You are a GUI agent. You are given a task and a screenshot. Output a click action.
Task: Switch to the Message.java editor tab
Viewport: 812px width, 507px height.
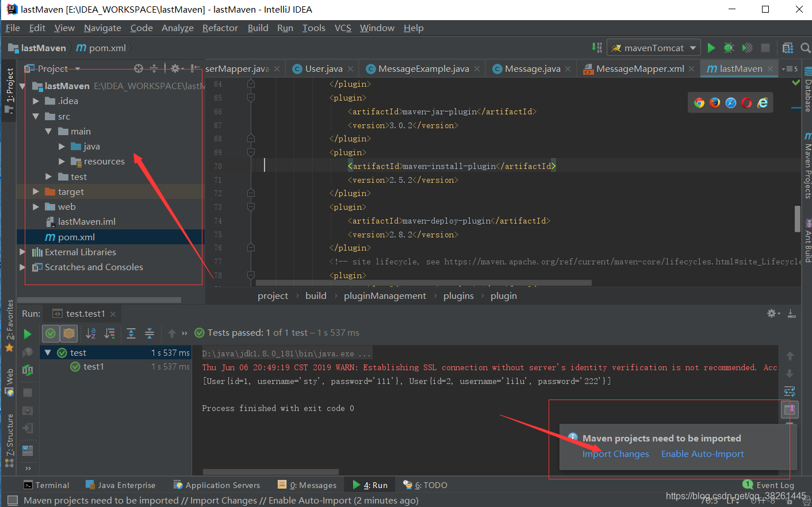point(532,68)
